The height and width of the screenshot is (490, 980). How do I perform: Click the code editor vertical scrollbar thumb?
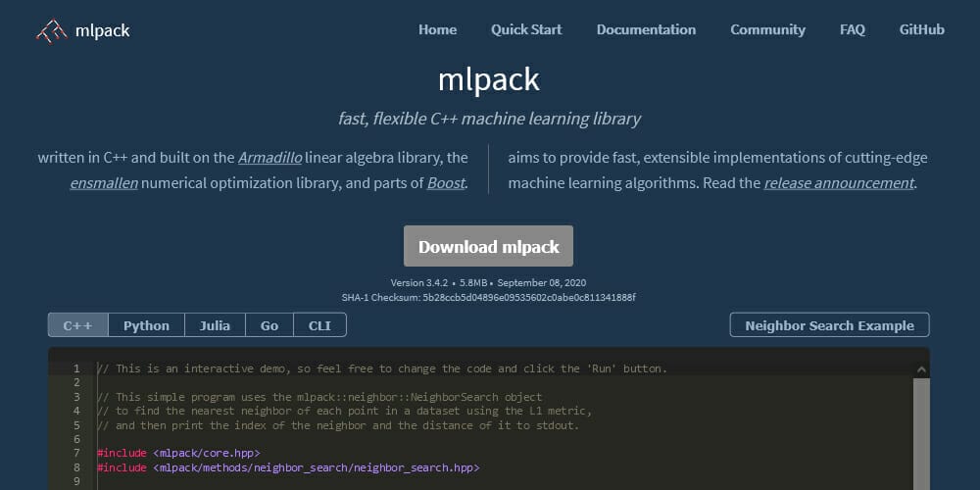(x=921, y=434)
